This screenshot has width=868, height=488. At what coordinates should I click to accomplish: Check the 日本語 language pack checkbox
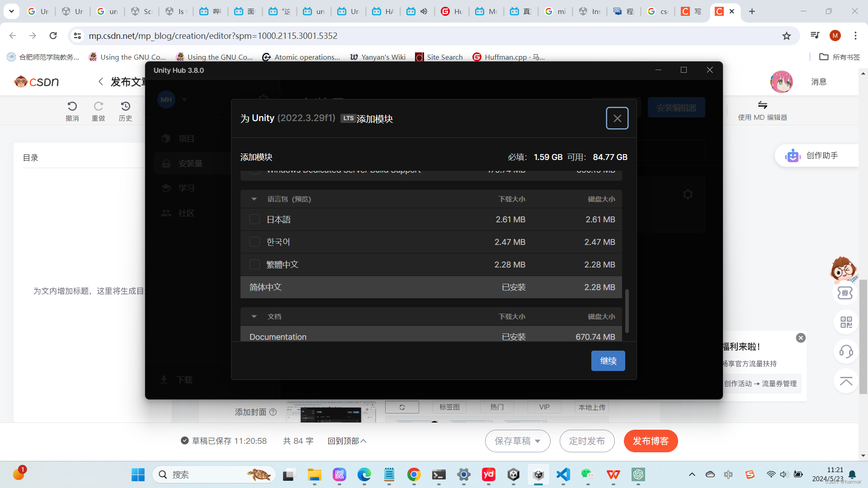255,220
